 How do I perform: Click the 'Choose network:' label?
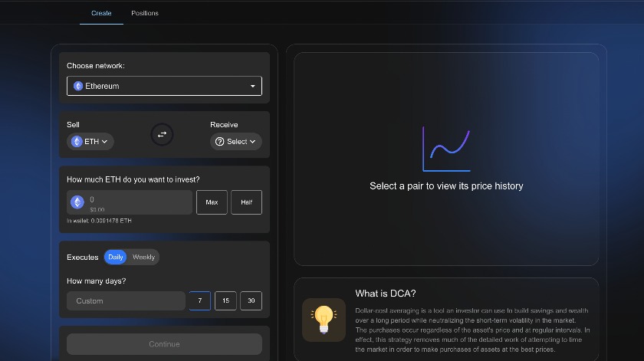tap(96, 66)
